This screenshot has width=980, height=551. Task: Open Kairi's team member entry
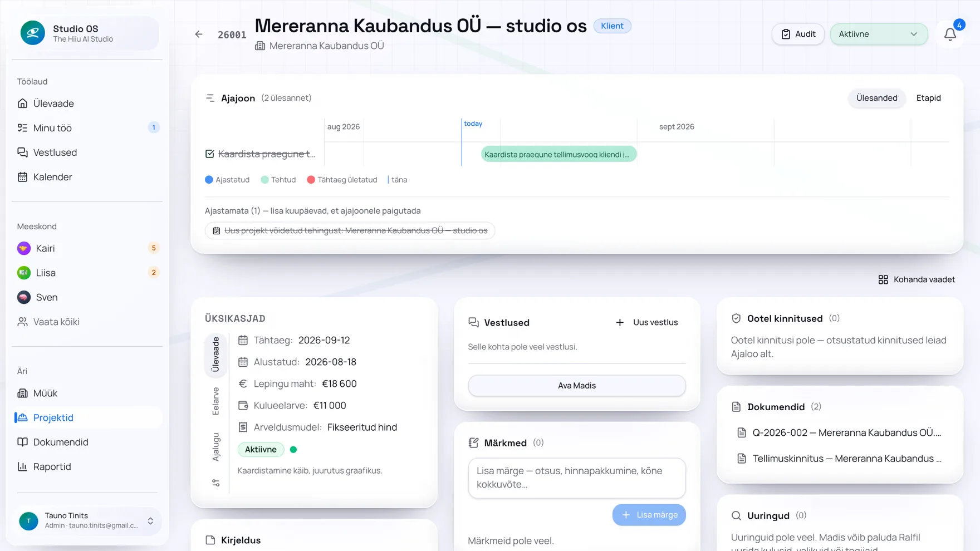click(87, 248)
